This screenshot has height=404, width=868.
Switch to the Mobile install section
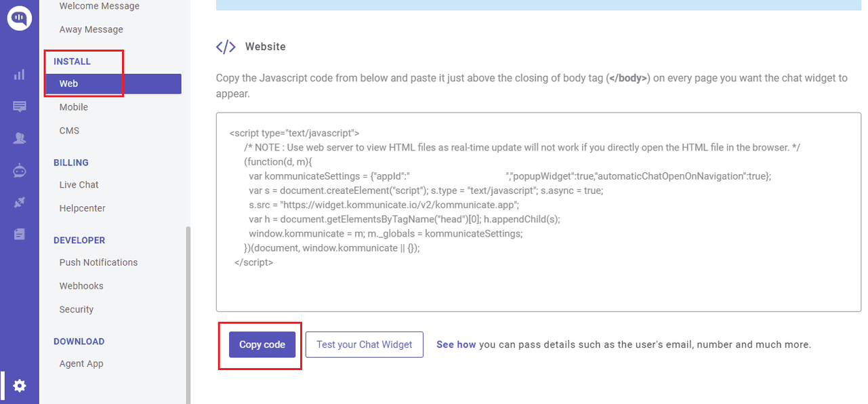[x=73, y=106]
